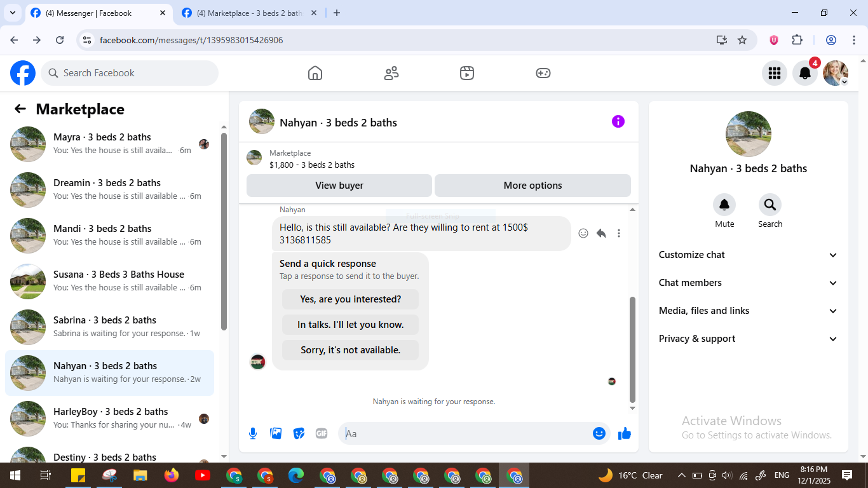Screen dimensions: 868x488
Task: Send quick response 'In talks. I'll let you know.'
Action: click(351, 325)
